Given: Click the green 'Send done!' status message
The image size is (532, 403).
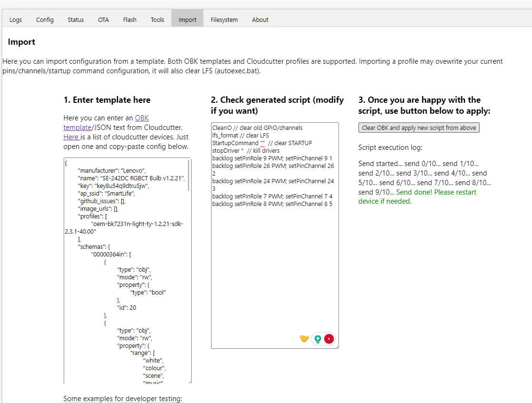Looking at the screenshot, I should [417, 197].
